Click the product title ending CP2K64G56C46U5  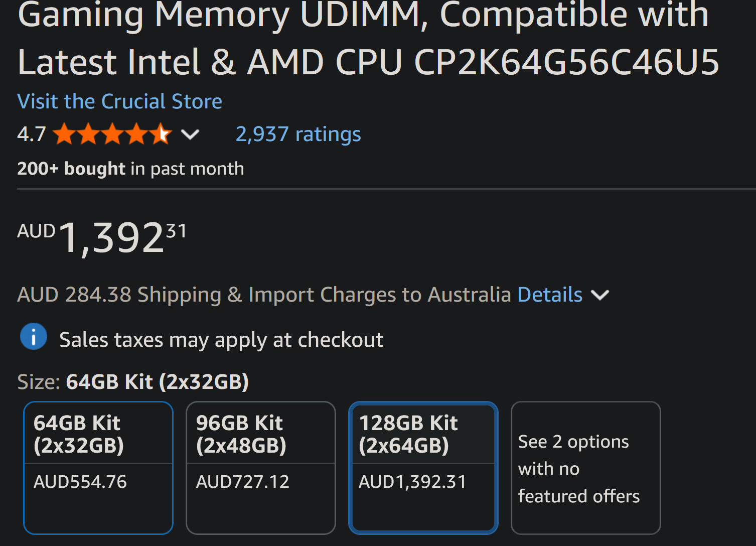tap(368, 62)
